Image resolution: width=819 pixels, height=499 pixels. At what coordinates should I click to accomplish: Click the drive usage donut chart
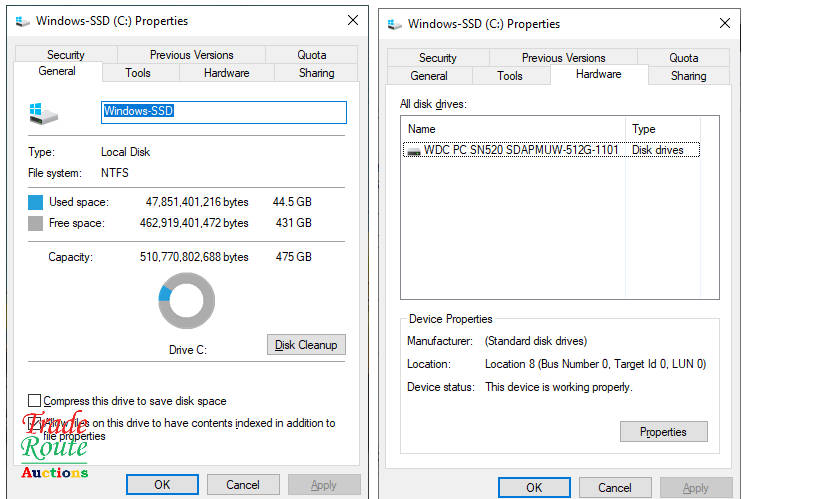tap(186, 301)
